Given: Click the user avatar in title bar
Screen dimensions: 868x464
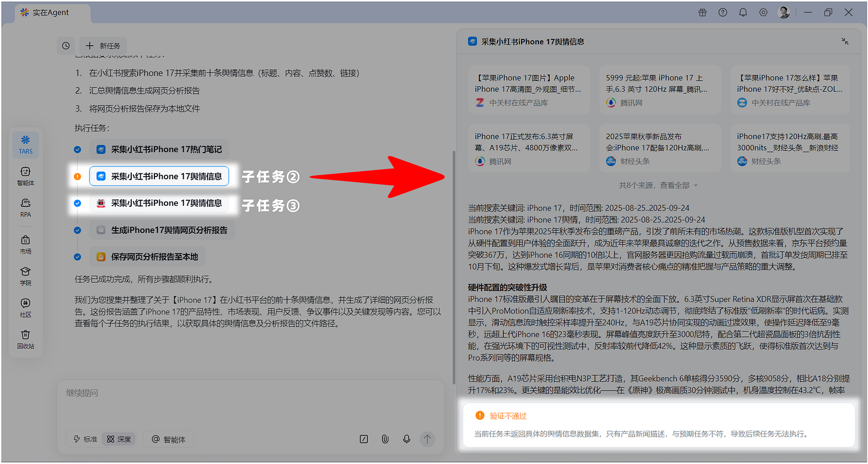Looking at the screenshot, I should tap(784, 13).
